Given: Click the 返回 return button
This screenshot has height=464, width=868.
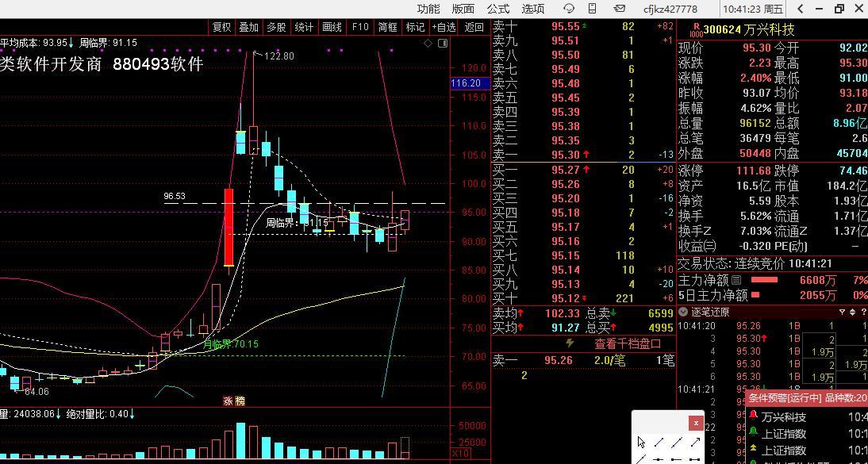Looking at the screenshot, I should pos(474,27).
